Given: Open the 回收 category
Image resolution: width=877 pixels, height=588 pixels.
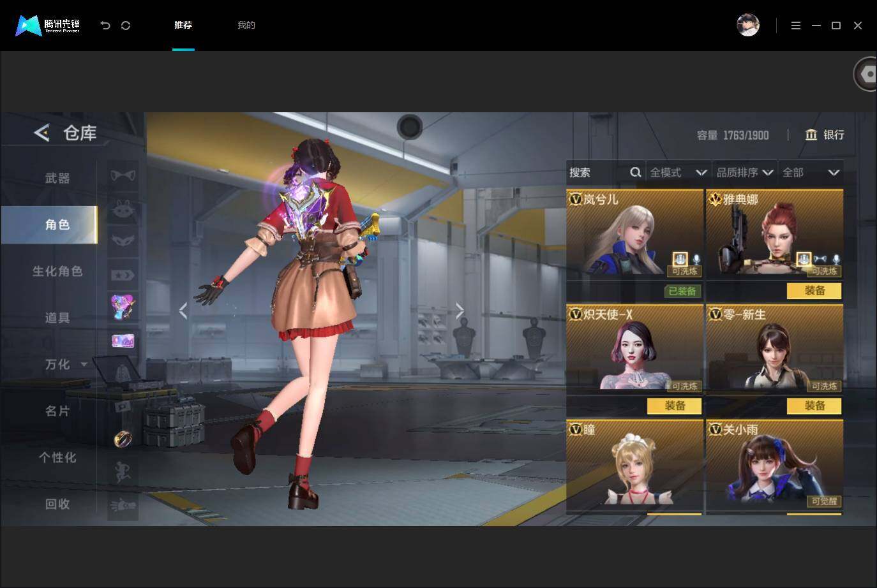Looking at the screenshot, I should [57, 504].
